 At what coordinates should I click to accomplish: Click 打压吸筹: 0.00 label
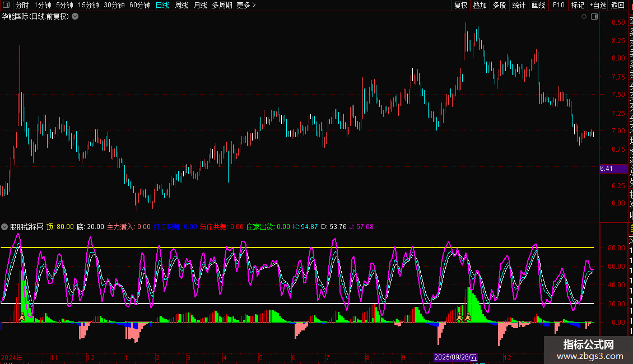(x=175, y=227)
